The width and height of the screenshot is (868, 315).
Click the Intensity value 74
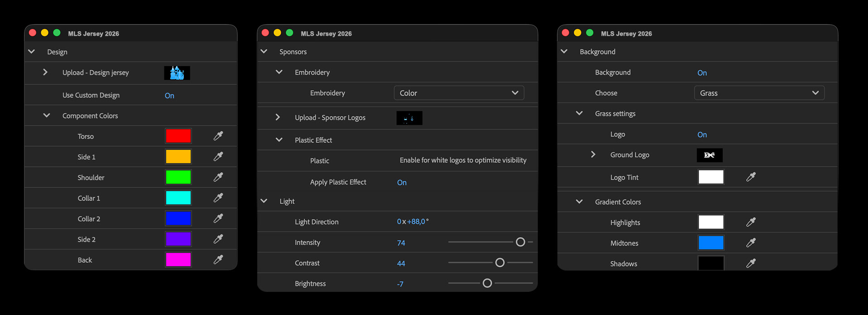401,243
